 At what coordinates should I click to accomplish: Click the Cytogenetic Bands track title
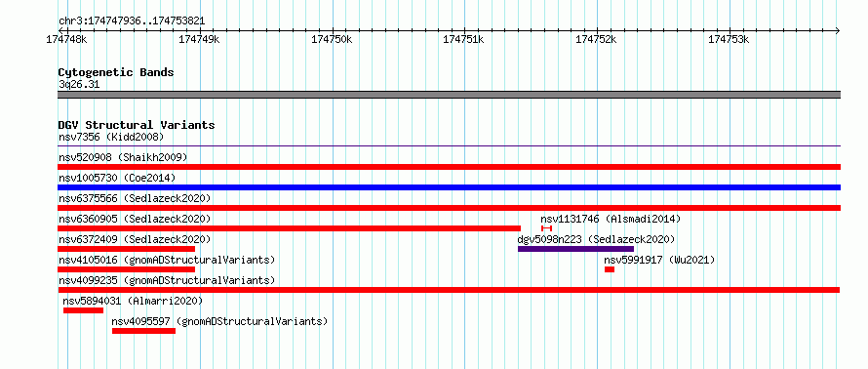pos(116,72)
